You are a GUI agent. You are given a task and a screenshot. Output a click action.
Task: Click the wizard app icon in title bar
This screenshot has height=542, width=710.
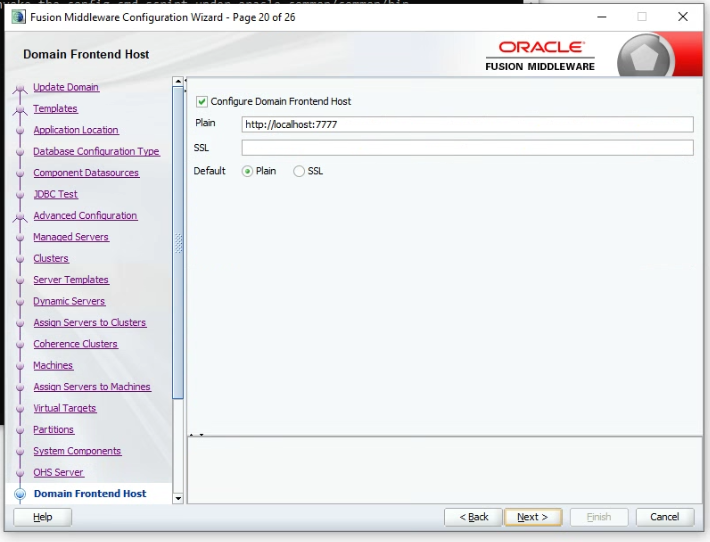(x=19, y=17)
